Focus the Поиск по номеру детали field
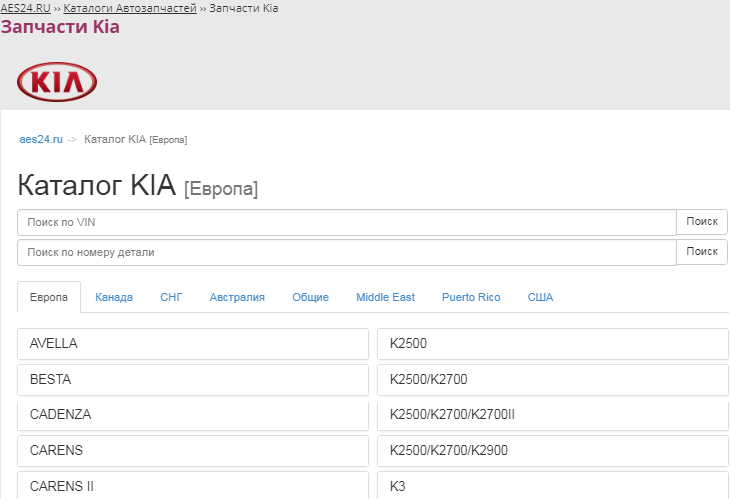Viewport: 730px width, 499px height. pyautogui.click(x=346, y=253)
